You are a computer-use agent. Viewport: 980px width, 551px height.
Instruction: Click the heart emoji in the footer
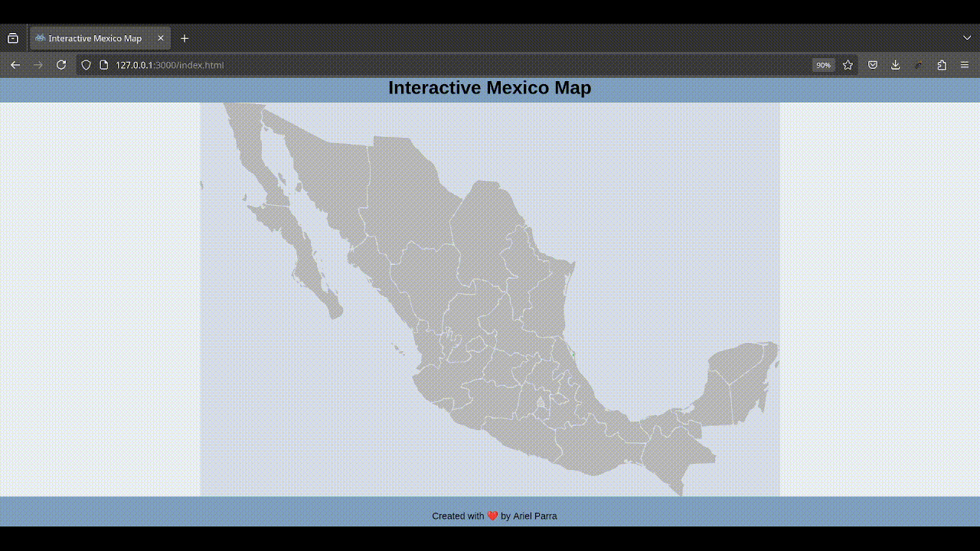tap(492, 516)
